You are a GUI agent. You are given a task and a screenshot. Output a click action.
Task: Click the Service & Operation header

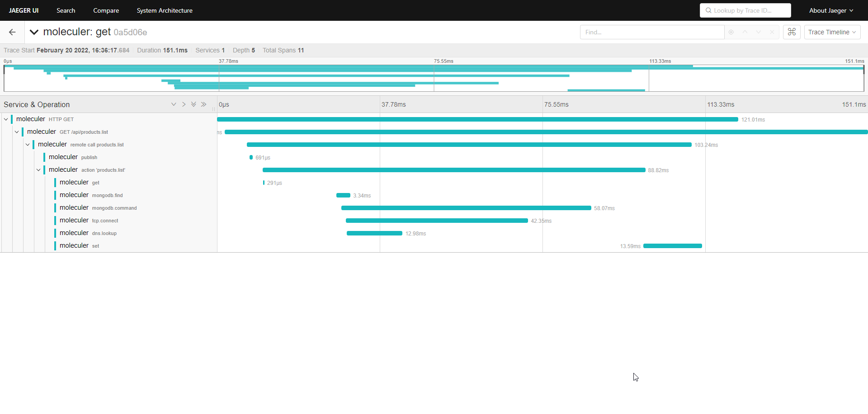coord(37,104)
